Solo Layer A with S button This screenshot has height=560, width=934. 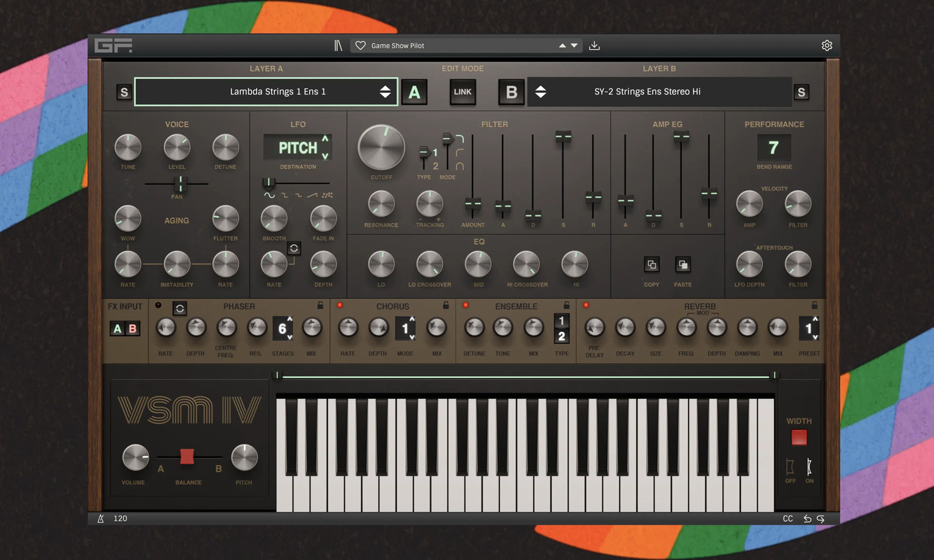pos(124,92)
